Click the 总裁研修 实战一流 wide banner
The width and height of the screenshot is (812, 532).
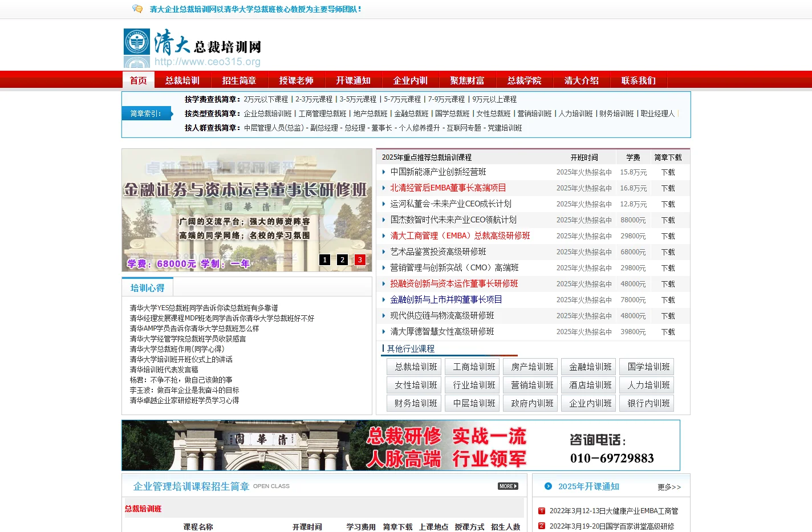tap(401, 445)
